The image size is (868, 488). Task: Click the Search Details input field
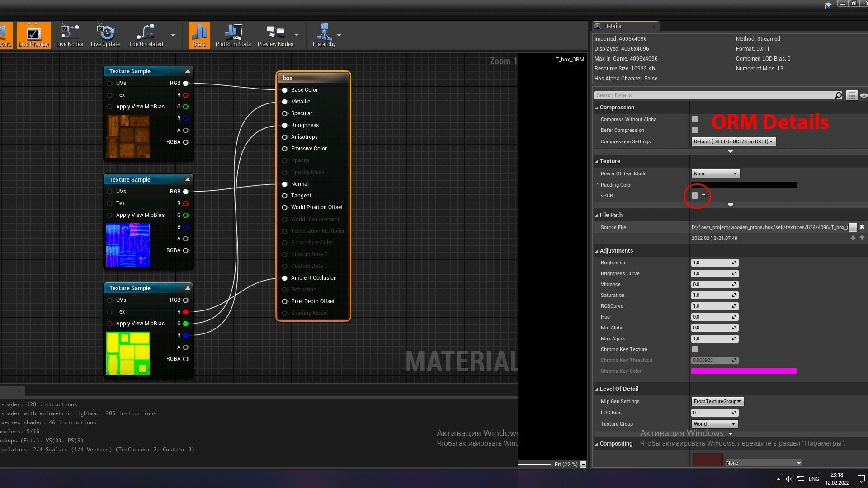tap(714, 95)
